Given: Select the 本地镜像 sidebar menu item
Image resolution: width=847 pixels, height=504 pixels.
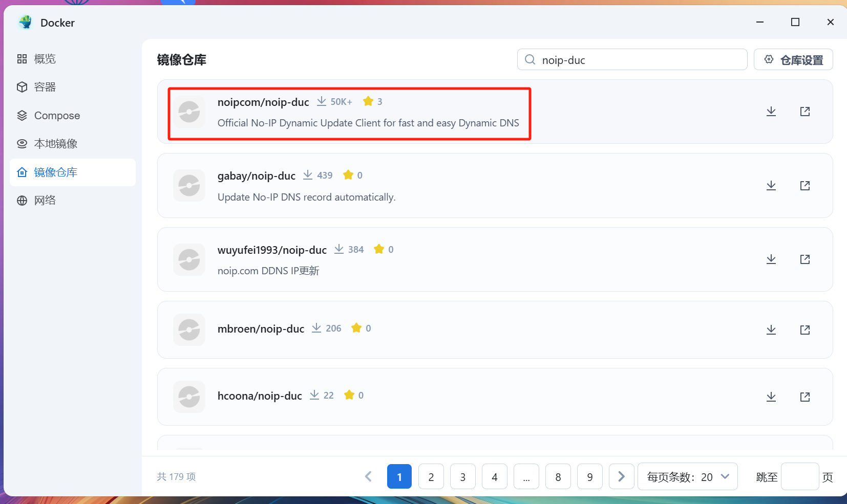Looking at the screenshot, I should [x=55, y=143].
